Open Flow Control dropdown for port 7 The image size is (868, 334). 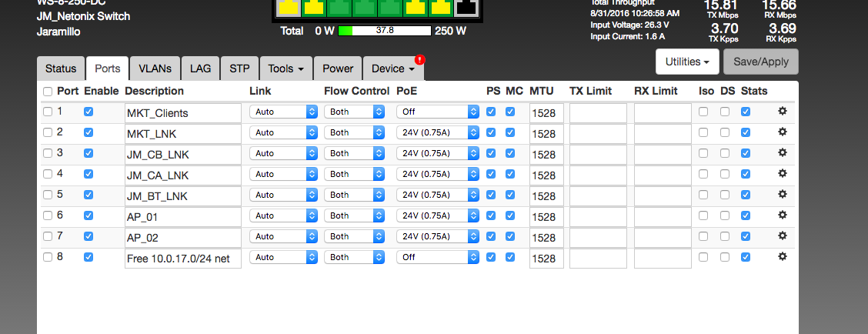click(x=355, y=236)
